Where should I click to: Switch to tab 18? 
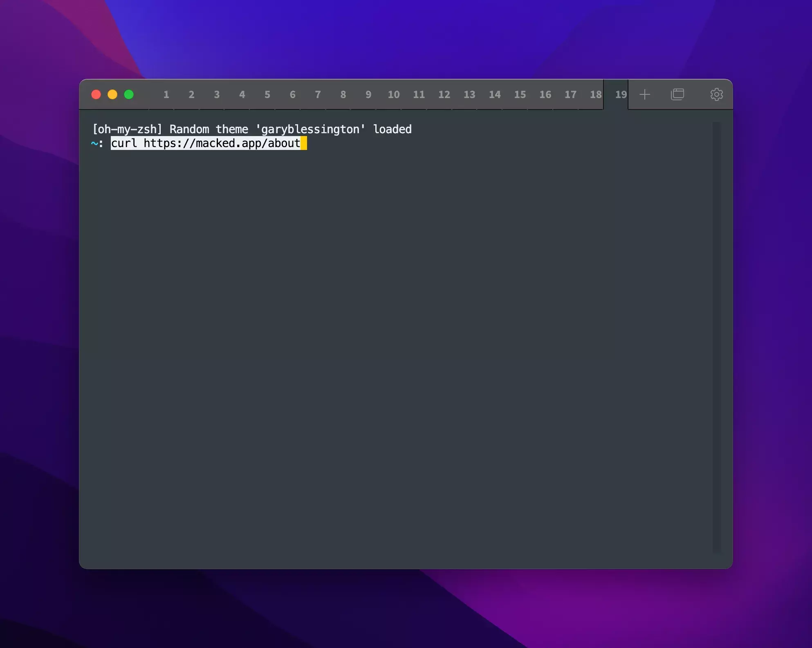point(595,95)
